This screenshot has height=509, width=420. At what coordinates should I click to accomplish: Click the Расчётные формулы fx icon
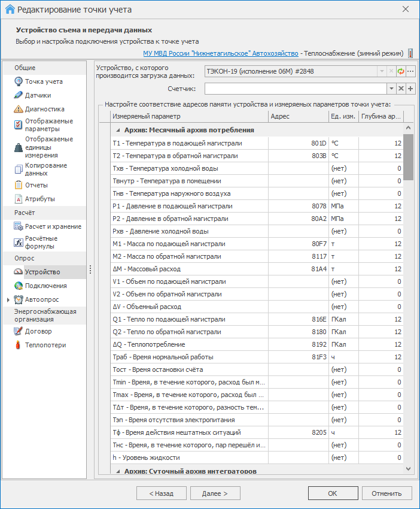pyautogui.click(x=19, y=242)
